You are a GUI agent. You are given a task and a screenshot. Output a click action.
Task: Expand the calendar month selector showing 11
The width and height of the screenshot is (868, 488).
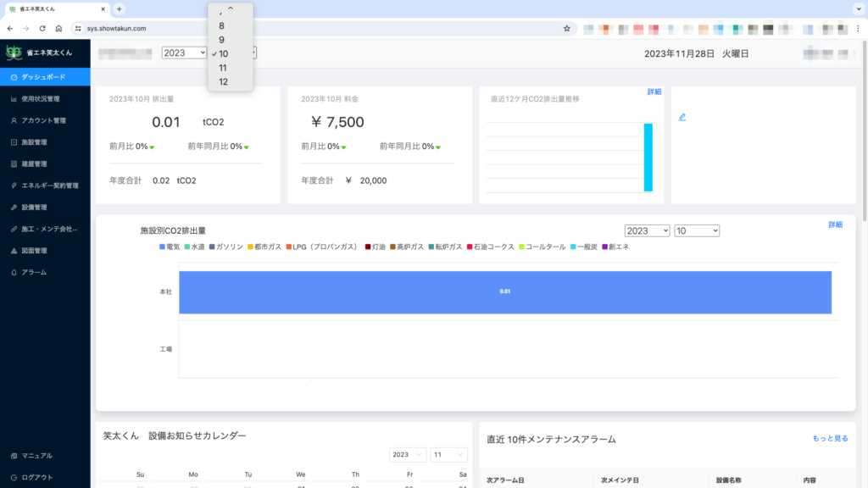[x=448, y=455]
